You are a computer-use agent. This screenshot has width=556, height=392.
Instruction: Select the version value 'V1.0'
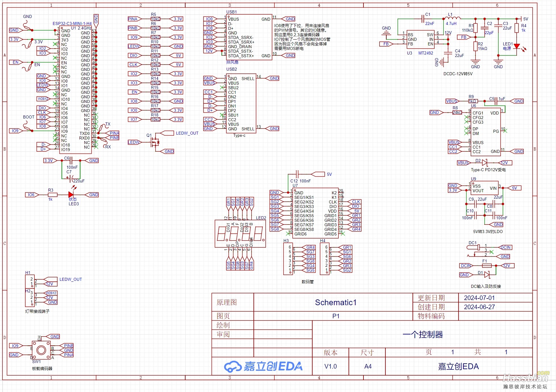[331, 366]
